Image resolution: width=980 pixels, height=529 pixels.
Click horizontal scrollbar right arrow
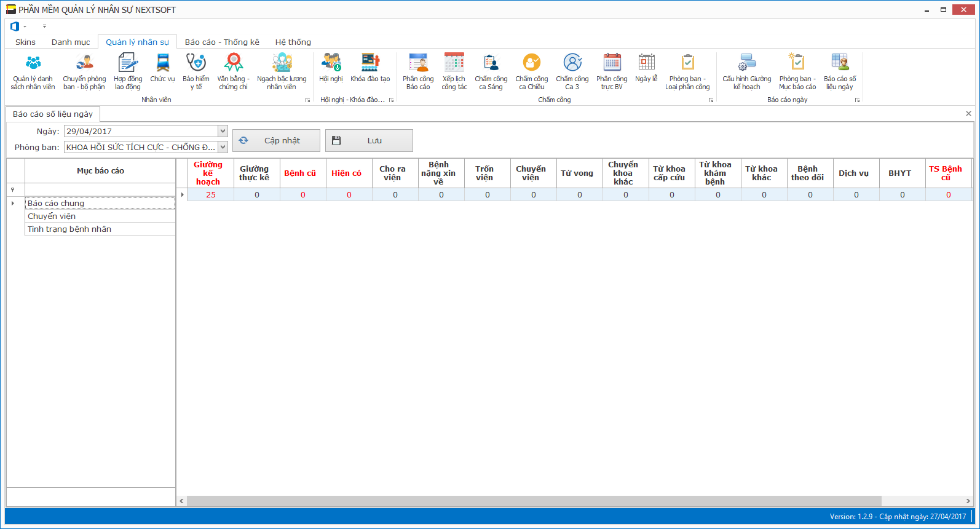point(968,501)
